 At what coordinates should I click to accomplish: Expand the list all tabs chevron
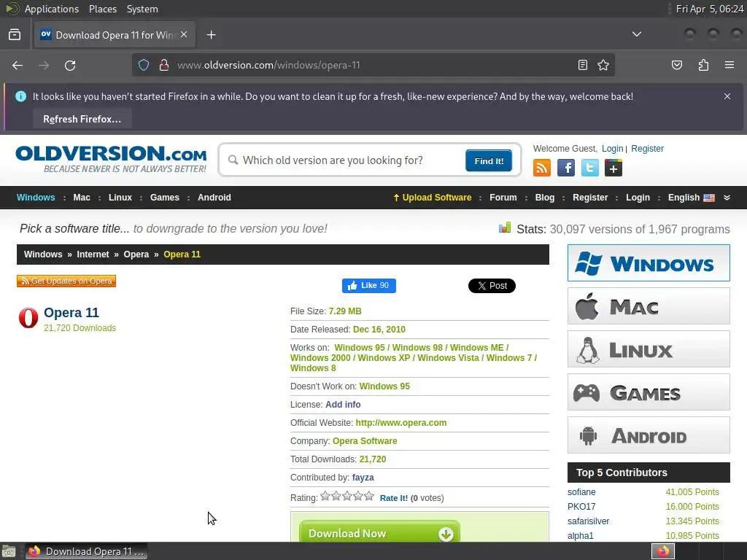[636, 34]
